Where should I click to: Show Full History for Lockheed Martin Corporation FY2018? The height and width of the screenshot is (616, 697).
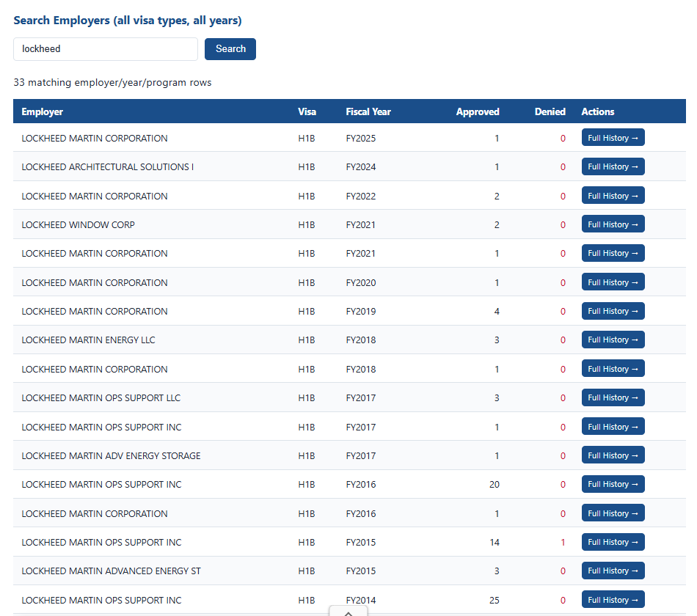[x=613, y=369]
